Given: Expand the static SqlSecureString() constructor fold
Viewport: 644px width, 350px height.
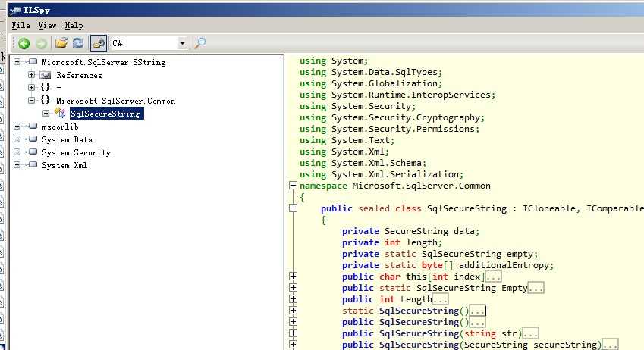Looking at the screenshot, I should click(293, 310).
